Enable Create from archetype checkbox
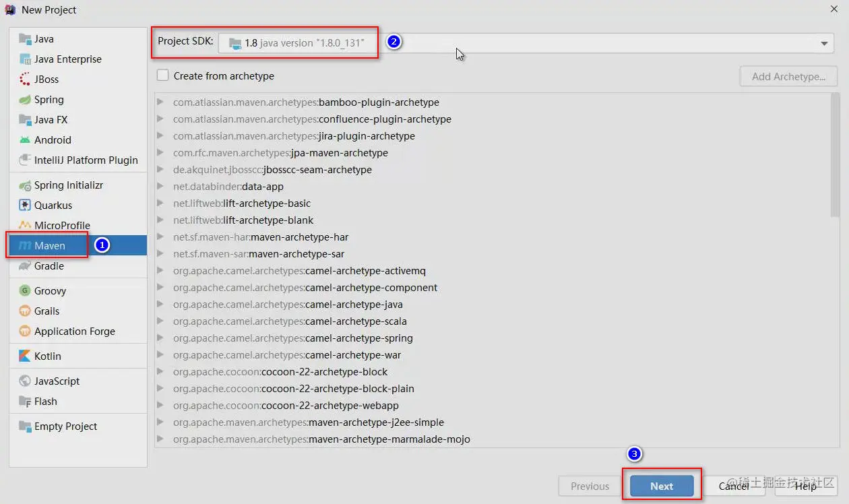This screenshot has height=504, width=849. click(162, 75)
